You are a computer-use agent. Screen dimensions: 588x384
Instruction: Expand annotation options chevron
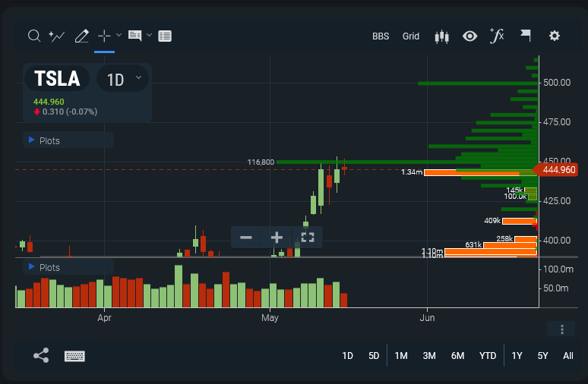[149, 35]
